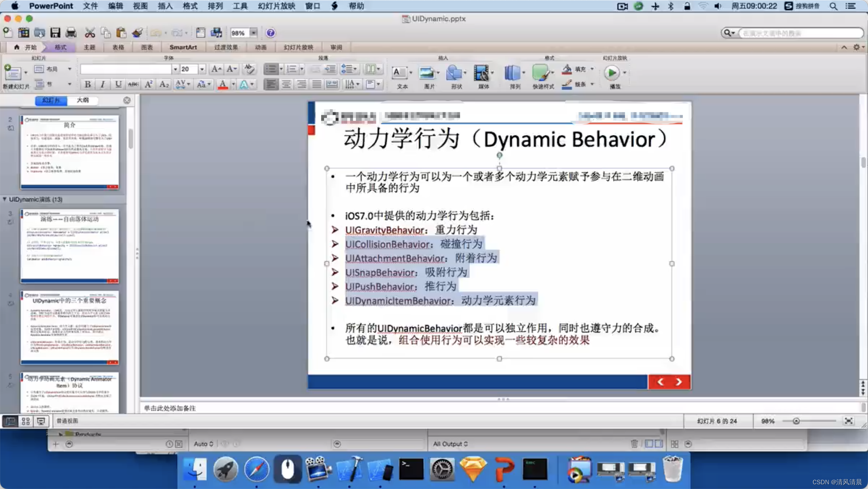
Task: Open the numbered list dropdown arrow
Action: click(302, 69)
